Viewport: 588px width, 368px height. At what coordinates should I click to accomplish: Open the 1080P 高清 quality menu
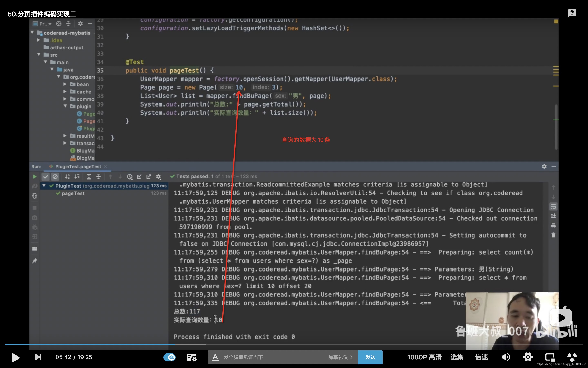[424, 357]
